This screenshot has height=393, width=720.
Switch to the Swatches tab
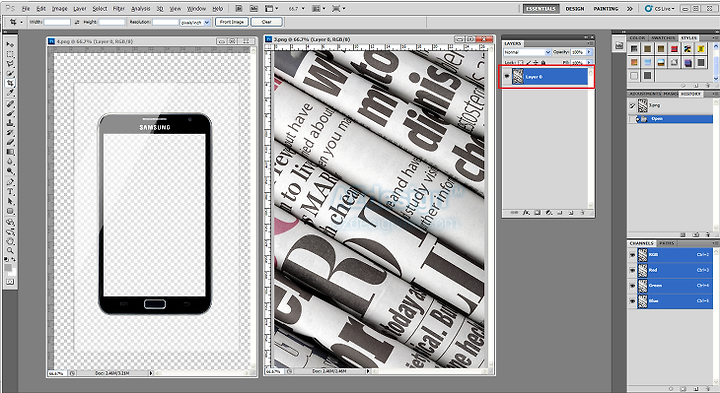(663, 38)
